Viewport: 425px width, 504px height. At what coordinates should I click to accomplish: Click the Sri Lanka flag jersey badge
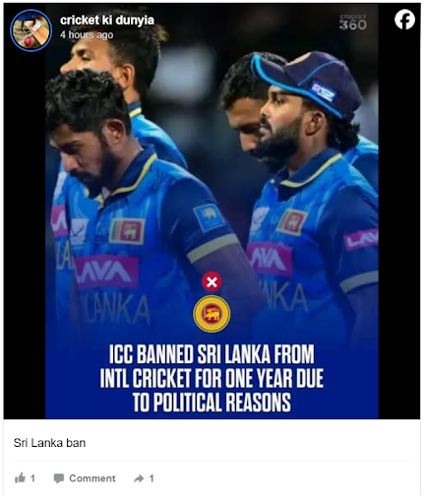127,231
